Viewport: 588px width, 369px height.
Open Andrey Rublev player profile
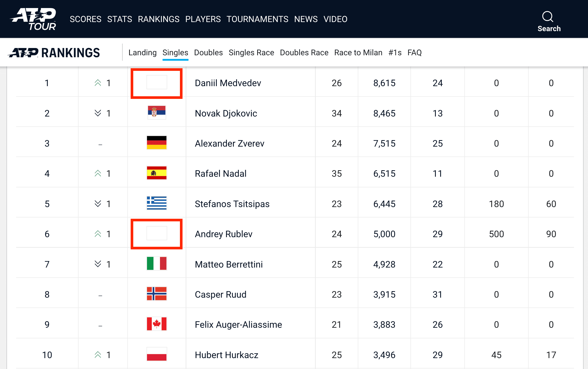[x=223, y=234]
